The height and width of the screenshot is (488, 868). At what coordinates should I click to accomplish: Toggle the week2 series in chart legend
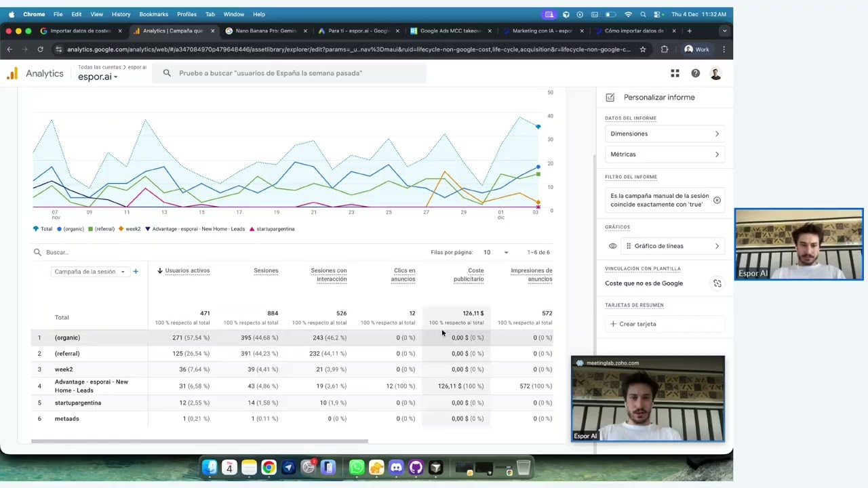click(130, 229)
